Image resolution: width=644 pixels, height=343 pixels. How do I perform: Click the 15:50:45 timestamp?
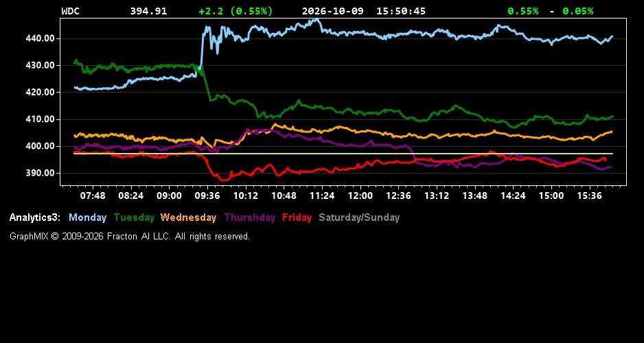(x=401, y=11)
